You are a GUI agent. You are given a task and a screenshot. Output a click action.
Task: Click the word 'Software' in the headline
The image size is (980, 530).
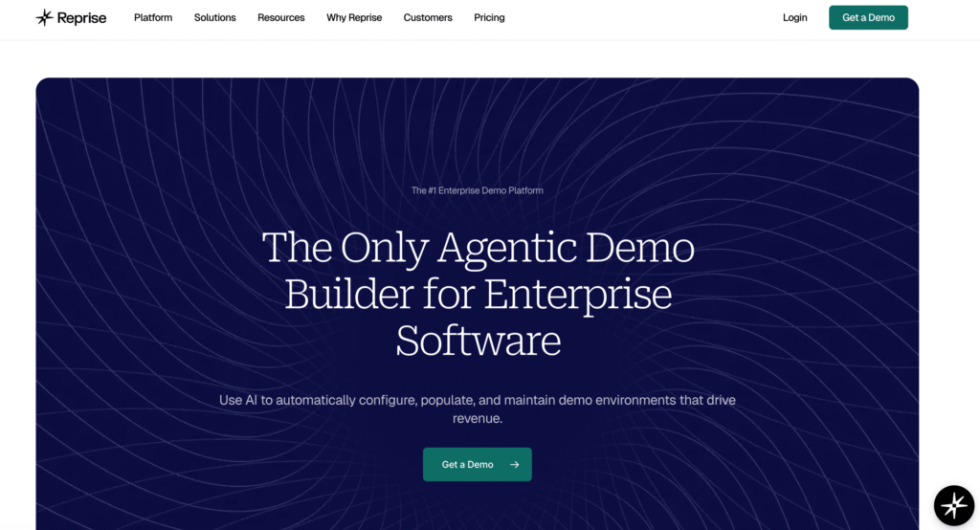point(478,341)
